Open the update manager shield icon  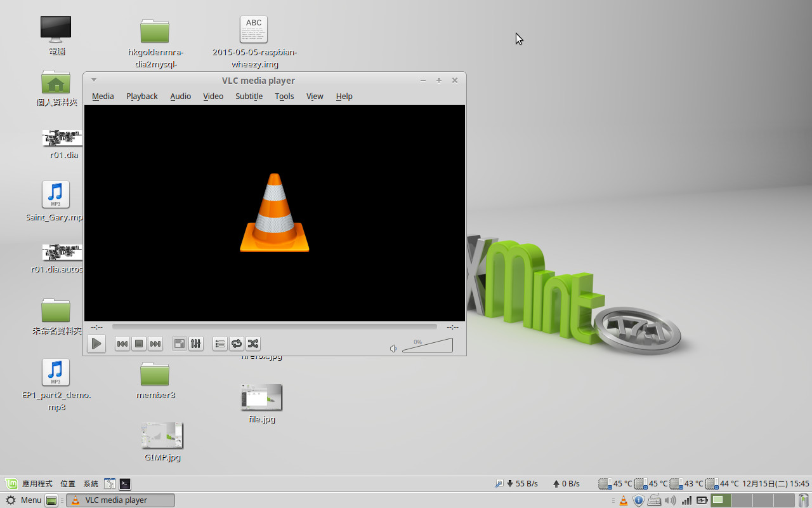click(x=639, y=500)
